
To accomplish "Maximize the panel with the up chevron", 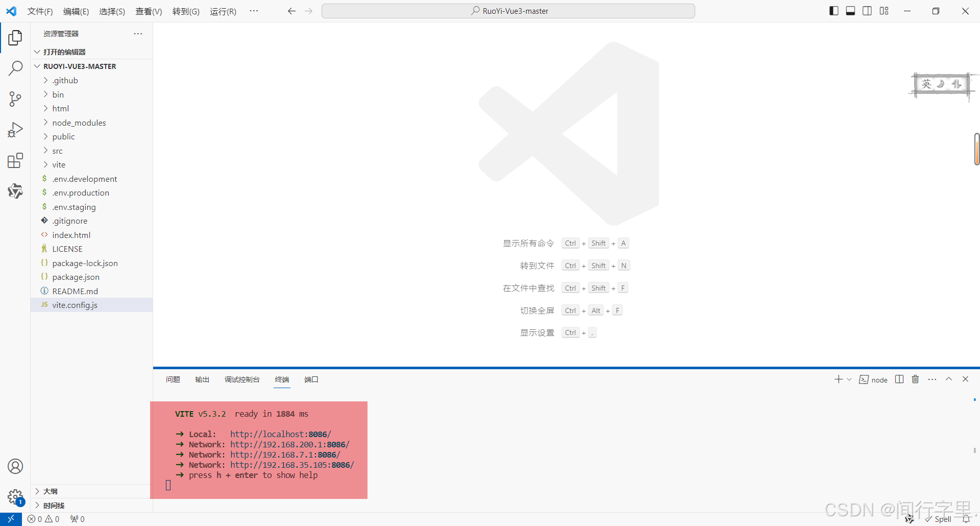I will 949,379.
